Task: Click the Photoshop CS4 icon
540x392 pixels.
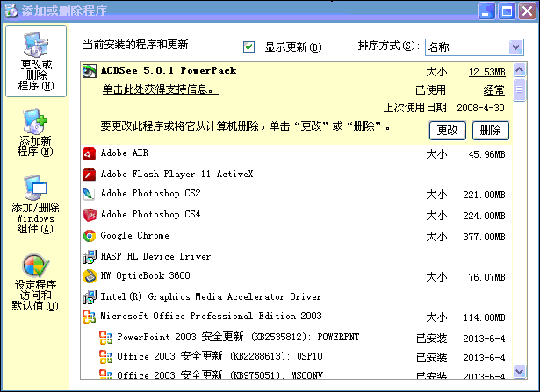Action: coord(90,215)
